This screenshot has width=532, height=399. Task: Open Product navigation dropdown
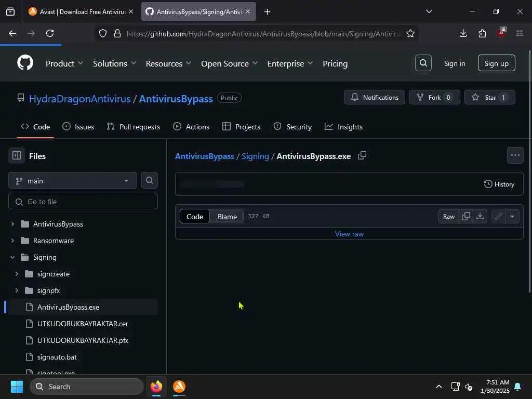[x=64, y=63]
